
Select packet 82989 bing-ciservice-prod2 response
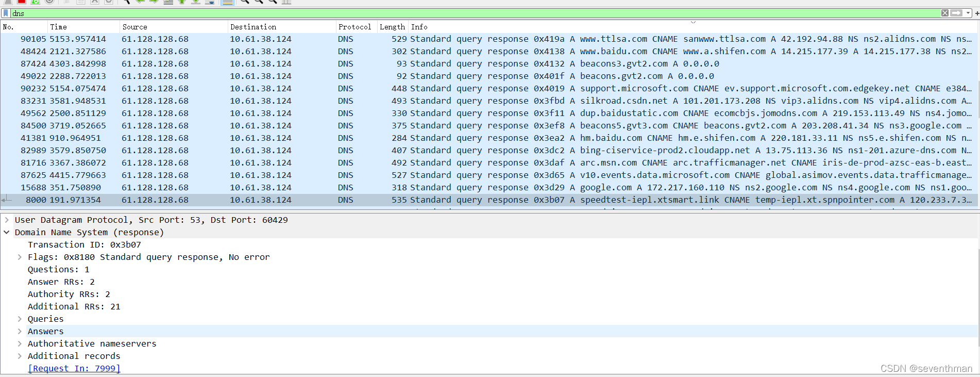pos(489,151)
